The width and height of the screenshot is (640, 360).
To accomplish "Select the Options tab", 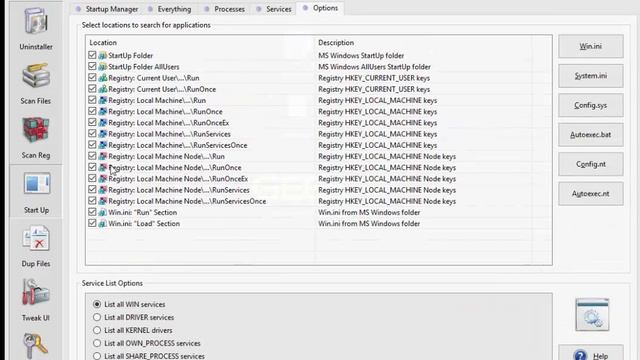I will [321, 8].
